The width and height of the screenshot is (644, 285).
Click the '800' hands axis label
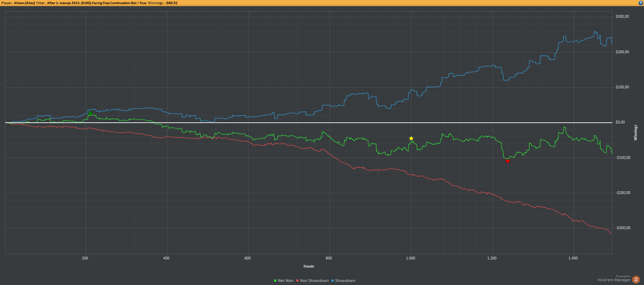(329, 258)
